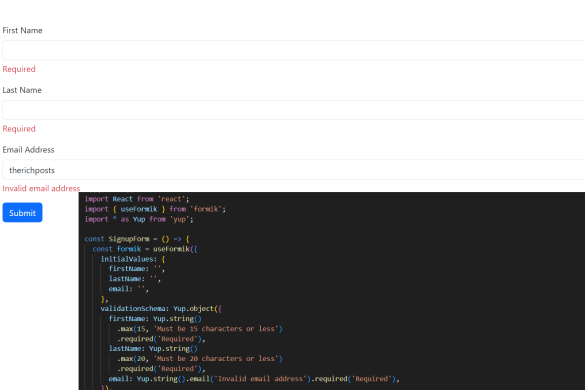This screenshot has height=390, width=585.
Task: Click the Required error under First Name
Action: 19,69
